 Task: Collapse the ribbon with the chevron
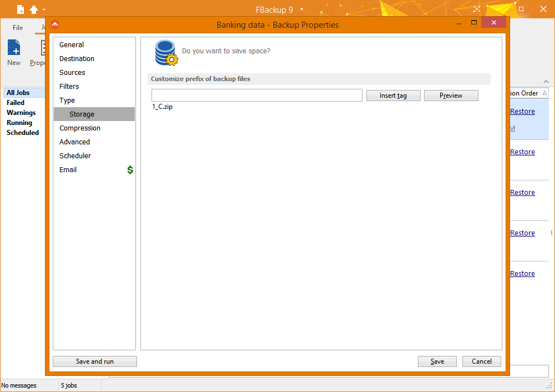point(546,82)
